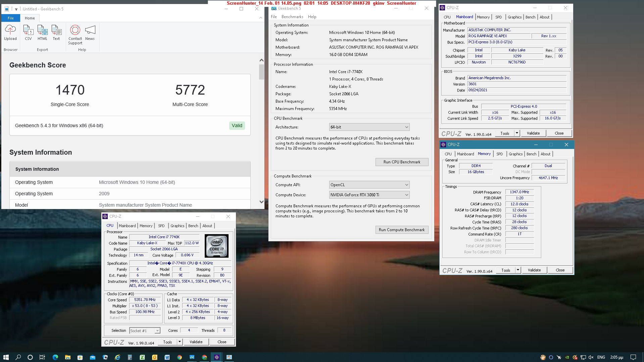The image size is (644, 362).
Task: Open Mainboard tab in CPU-Z Memory window
Action: [x=465, y=154]
